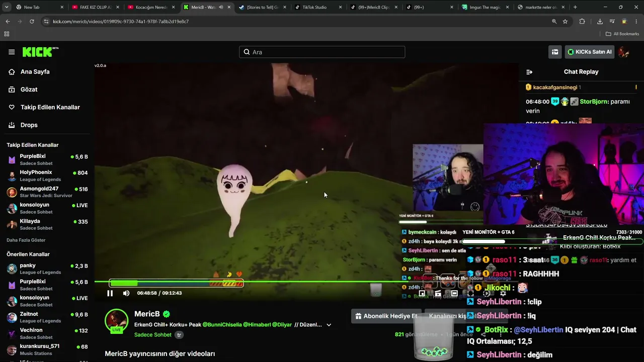Viewport: 644px width, 362px height.
Task: Go back with browser back arrow
Action: pos(8,22)
